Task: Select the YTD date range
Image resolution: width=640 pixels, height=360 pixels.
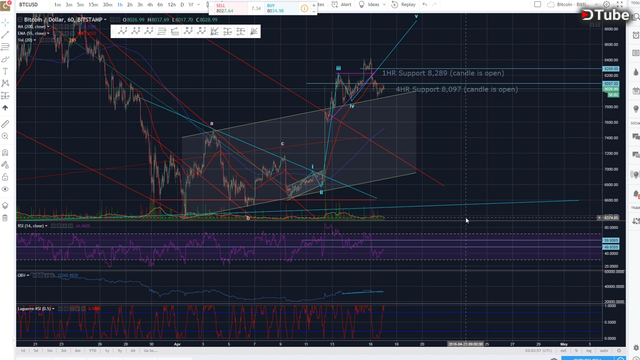Action: [x=93, y=351]
